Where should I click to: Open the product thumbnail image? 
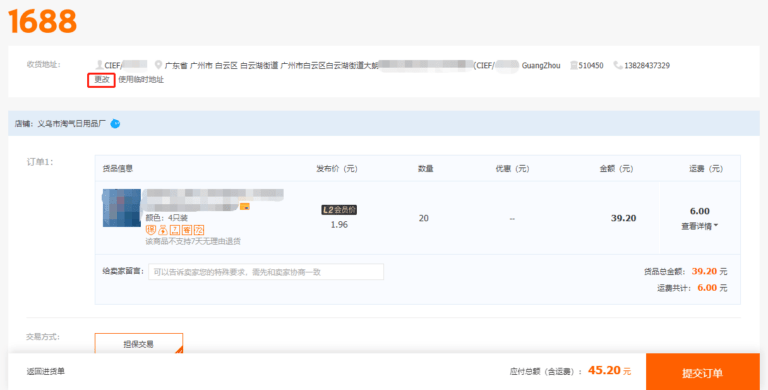click(x=121, y=208)
